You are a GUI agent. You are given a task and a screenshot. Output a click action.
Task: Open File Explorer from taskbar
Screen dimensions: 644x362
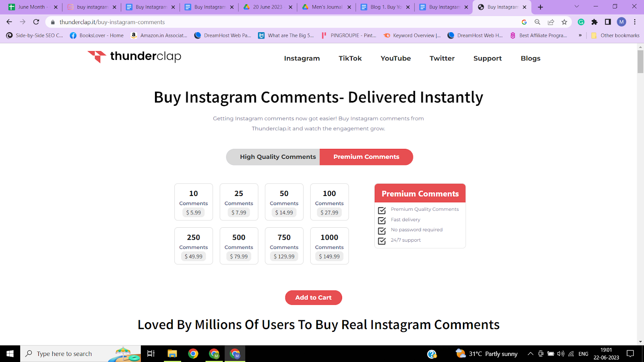point(172,354)
